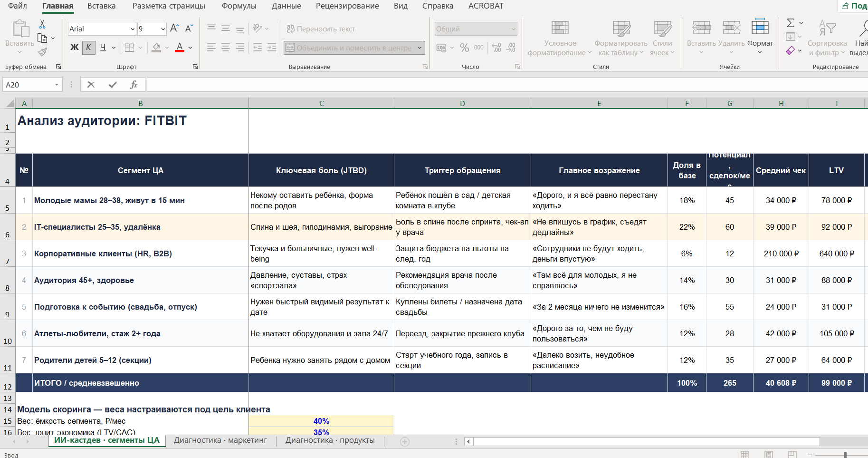Toggle align text right
The image size is (868, 458).
240,48
